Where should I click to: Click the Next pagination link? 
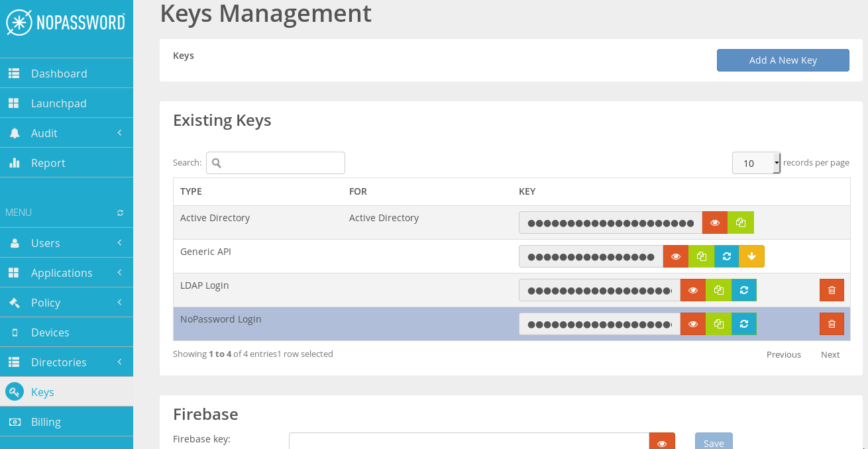pos(830,354)
